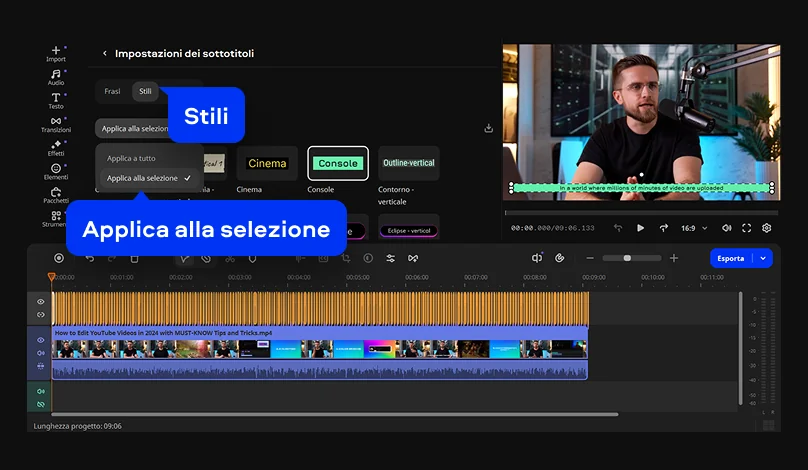Play the preview video
Image resolution: width=808 pixels, height=470 pixels.
pyautogui.click(x=640, y=228)
